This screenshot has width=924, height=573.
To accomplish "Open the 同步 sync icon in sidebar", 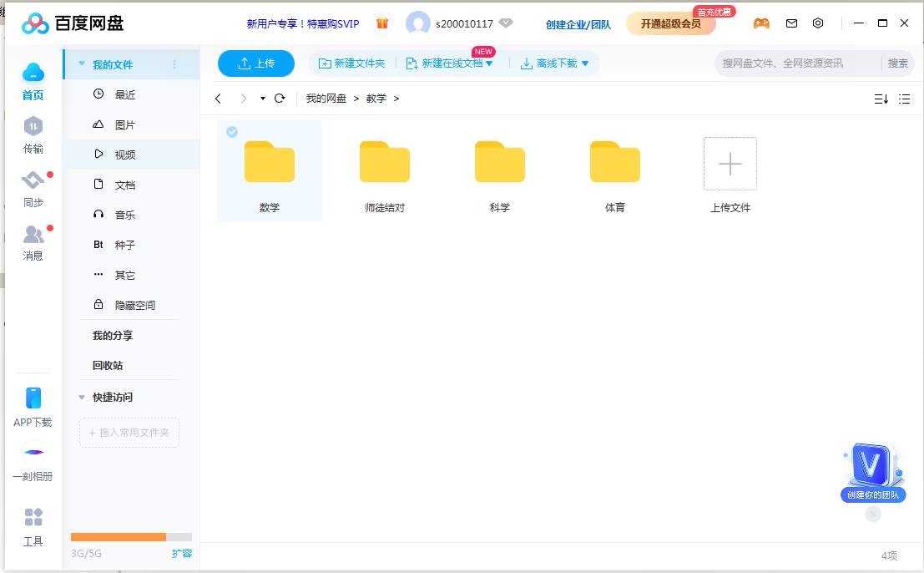I will pos(33,180).
